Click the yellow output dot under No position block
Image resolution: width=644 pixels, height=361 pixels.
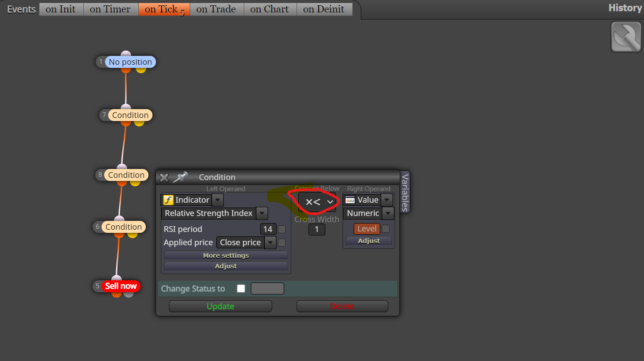(141, 70)
